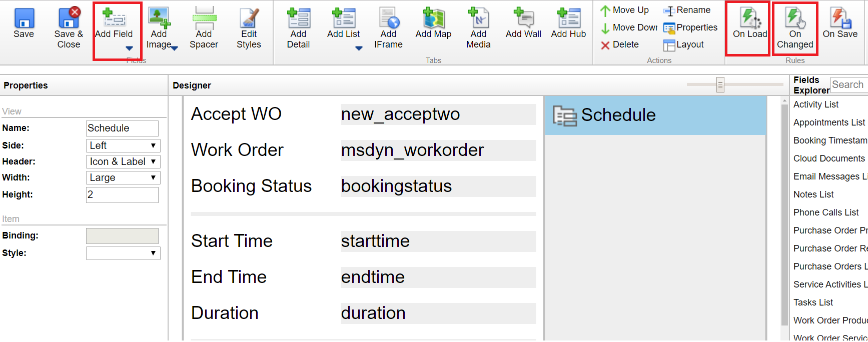Viewport: 868px width, 342px height.
Task: Click the Move Up action
Action: point(625,10)
